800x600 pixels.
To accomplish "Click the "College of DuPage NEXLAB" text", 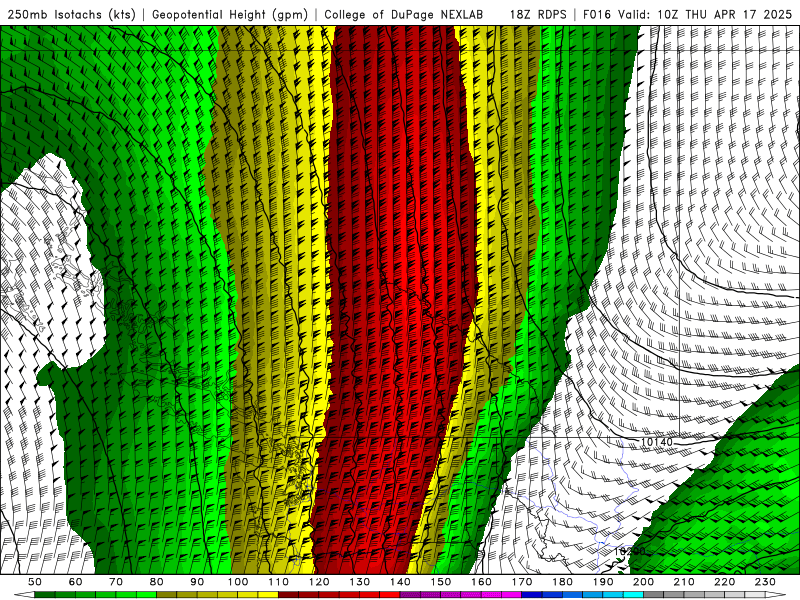I will coord(404,14).
